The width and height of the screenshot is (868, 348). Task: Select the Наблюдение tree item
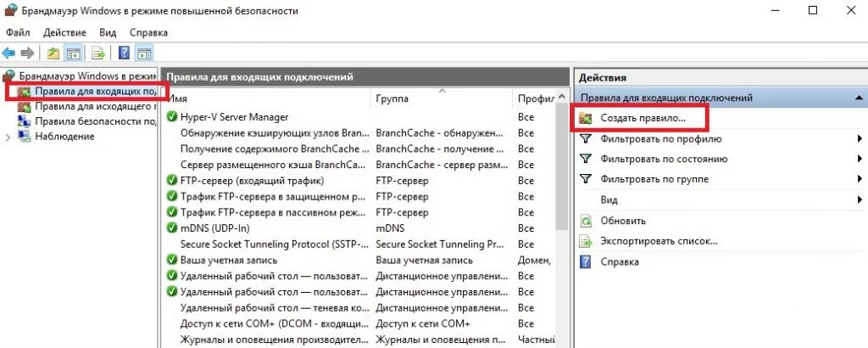(x=64, y=137)
